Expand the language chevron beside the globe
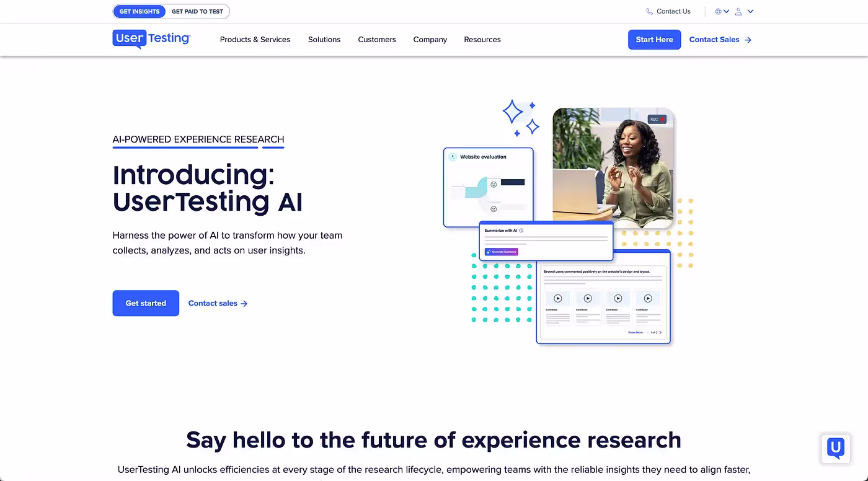 pyautogui.click(x=726, y=11)
